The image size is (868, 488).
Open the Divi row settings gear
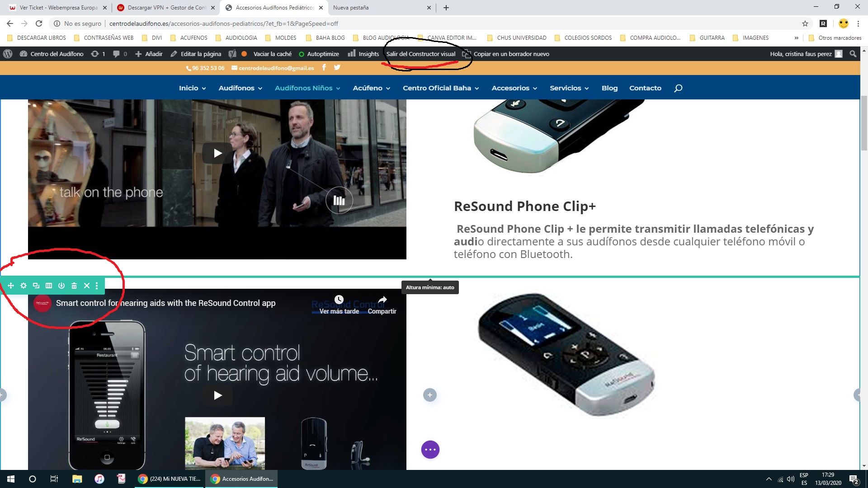(24, 286)
